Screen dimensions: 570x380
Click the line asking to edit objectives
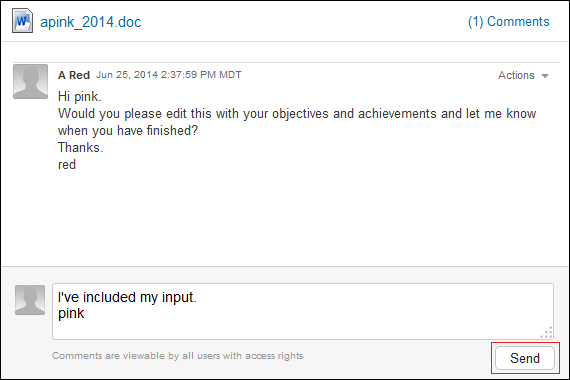pyautogui.click(x=297, y=113)
